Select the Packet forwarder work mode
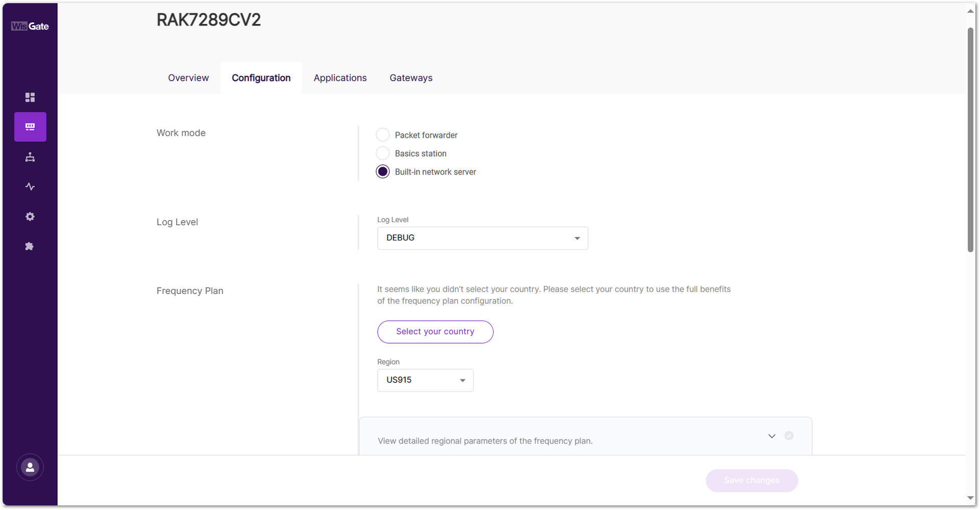 [x=383, y=135]
